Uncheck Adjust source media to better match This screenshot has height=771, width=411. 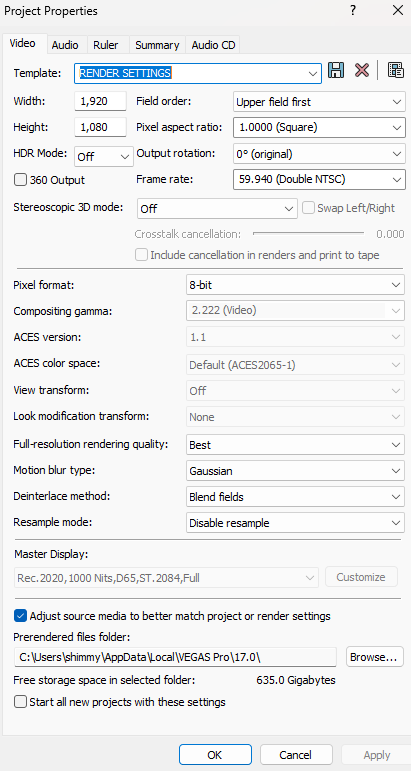click(x=20, y=616)
